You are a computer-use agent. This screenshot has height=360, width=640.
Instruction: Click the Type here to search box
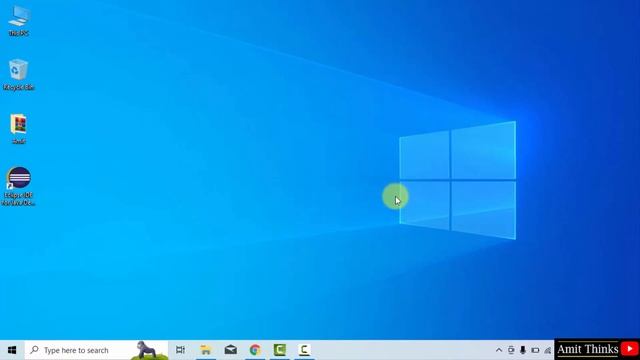(96, 350)
